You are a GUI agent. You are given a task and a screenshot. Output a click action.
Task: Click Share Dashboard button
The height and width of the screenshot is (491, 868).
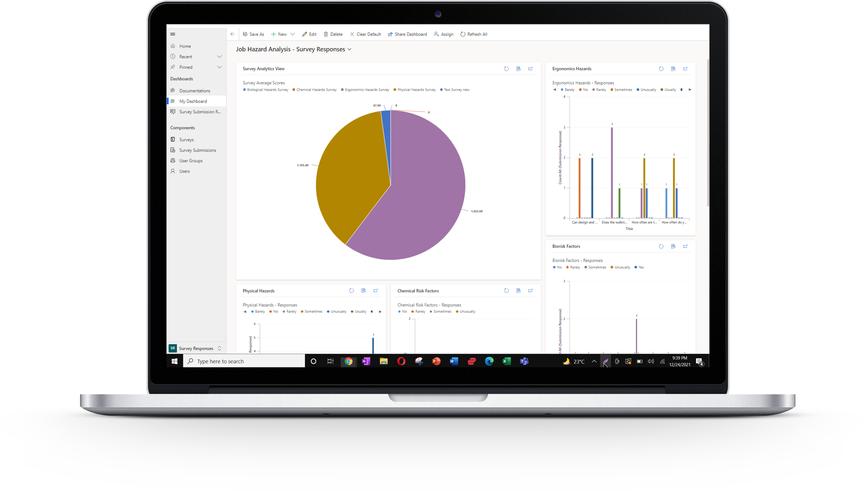click(407, 34)
